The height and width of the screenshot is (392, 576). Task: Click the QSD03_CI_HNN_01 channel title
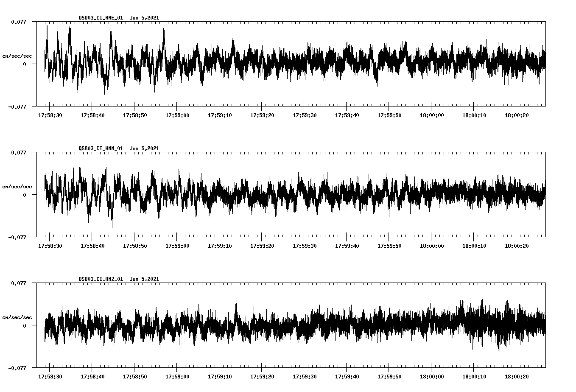click(101, 148)
